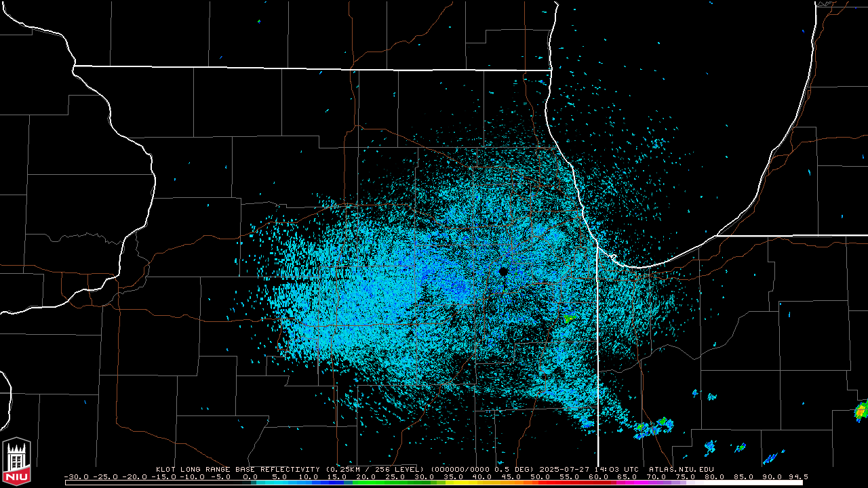The width and height of the screenshot is (868, 488).
Task: Click the green echo southeast of radar site
Action: pyautogui.click(x=569, y=317)
